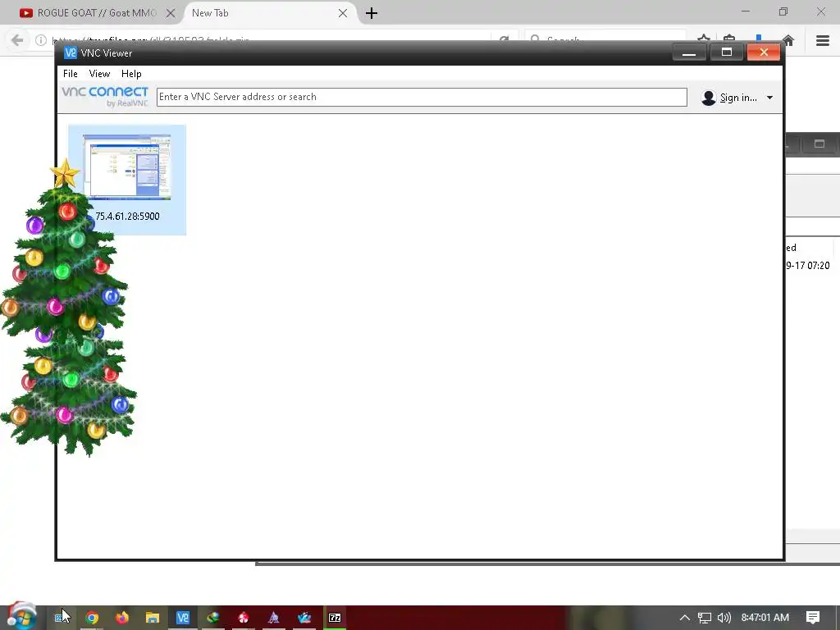Show hidden system tray icons
840x630 pixels.
tap(685, 618)
